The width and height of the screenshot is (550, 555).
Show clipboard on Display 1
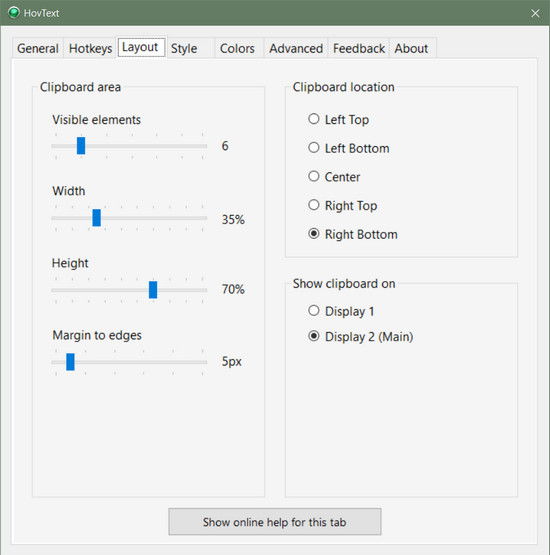pyautogui.click(x=341, y=311)
